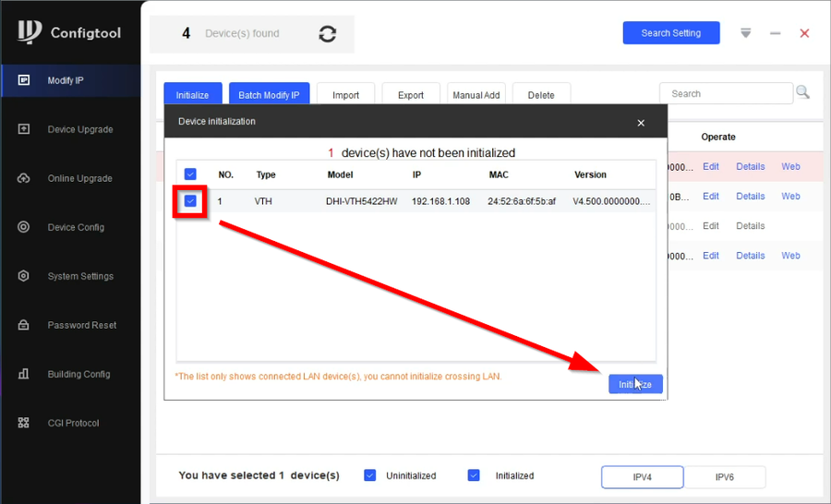Click the Manual Add button
The image size is (831, 504).
[476, 94]
